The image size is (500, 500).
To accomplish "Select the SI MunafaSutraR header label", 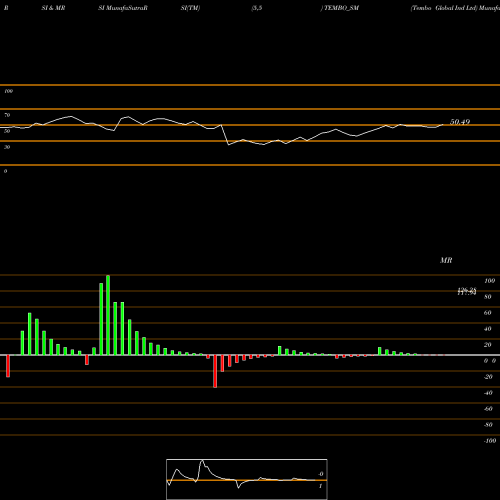I will click(x=123, y=8).
